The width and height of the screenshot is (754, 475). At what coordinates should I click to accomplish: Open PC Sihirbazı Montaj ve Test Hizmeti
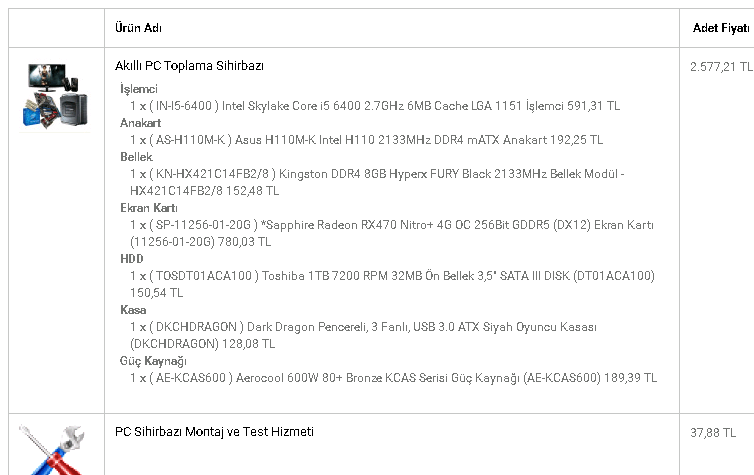point(214,432)
